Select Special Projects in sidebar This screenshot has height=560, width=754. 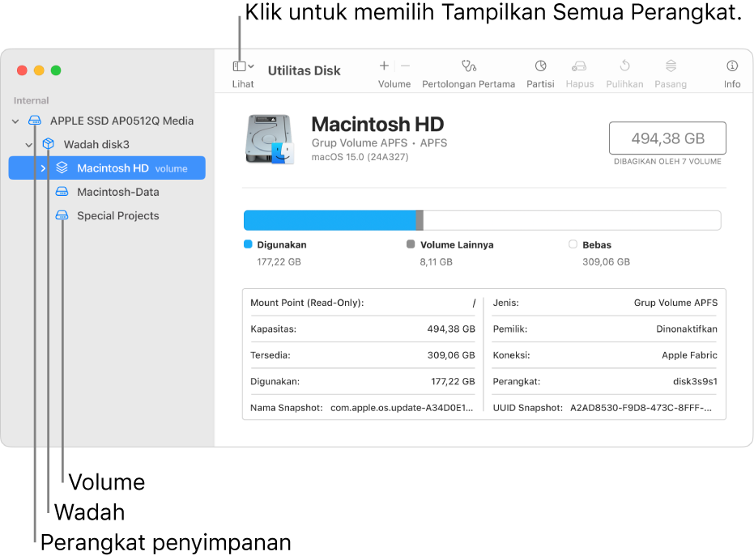pos(107,216)
